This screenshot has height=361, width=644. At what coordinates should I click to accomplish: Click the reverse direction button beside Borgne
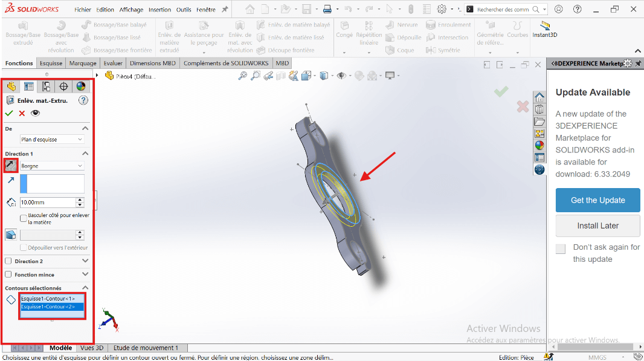[11, 165]
